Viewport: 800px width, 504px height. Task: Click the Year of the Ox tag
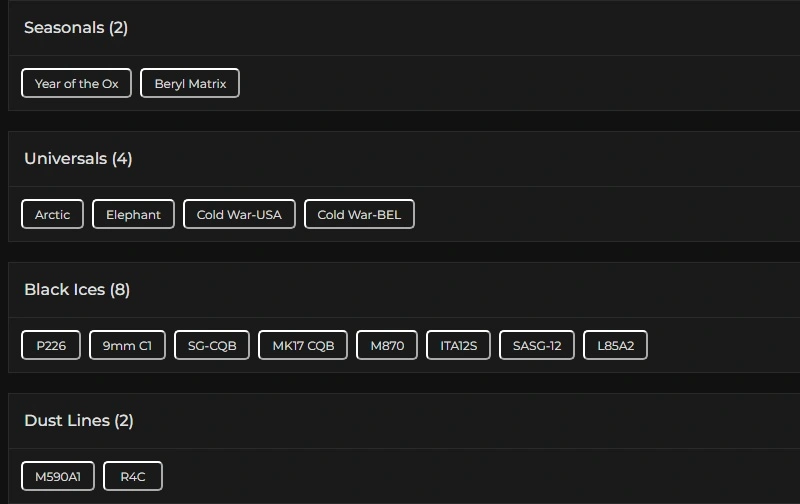tap(76, 84)
